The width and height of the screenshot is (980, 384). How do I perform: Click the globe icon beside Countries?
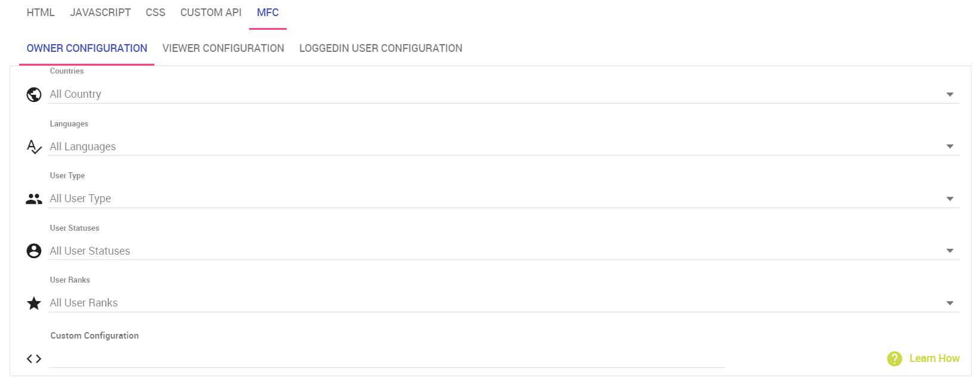(x=34, y=95)
